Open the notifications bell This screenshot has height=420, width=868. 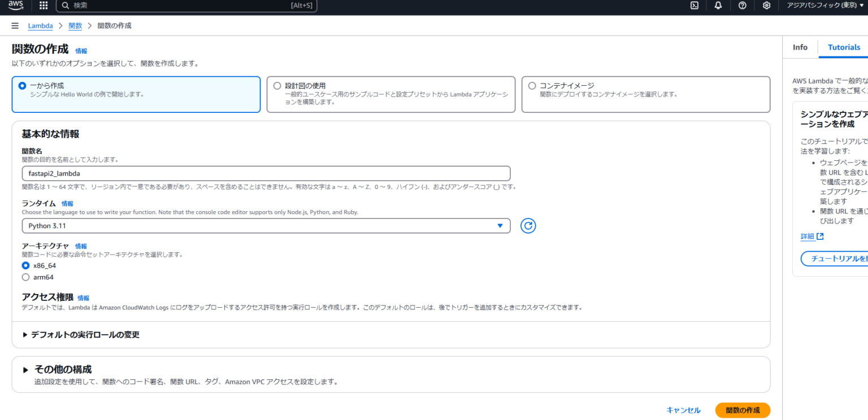coord(718,6)
